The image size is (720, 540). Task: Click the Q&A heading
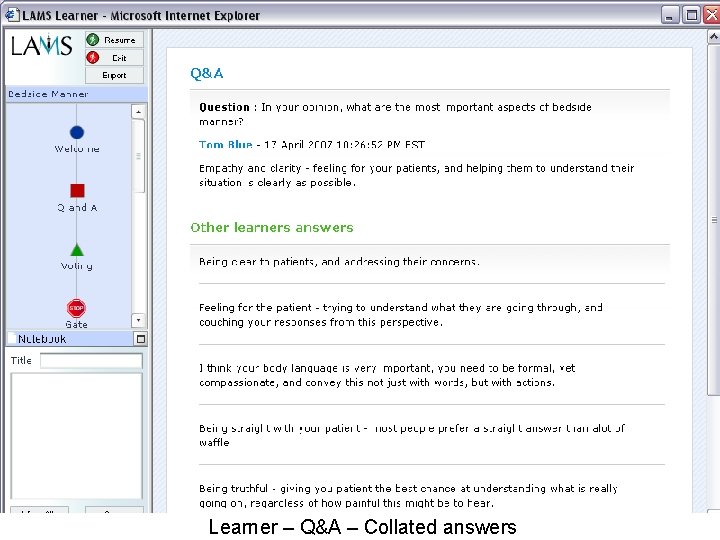point(207,73)
